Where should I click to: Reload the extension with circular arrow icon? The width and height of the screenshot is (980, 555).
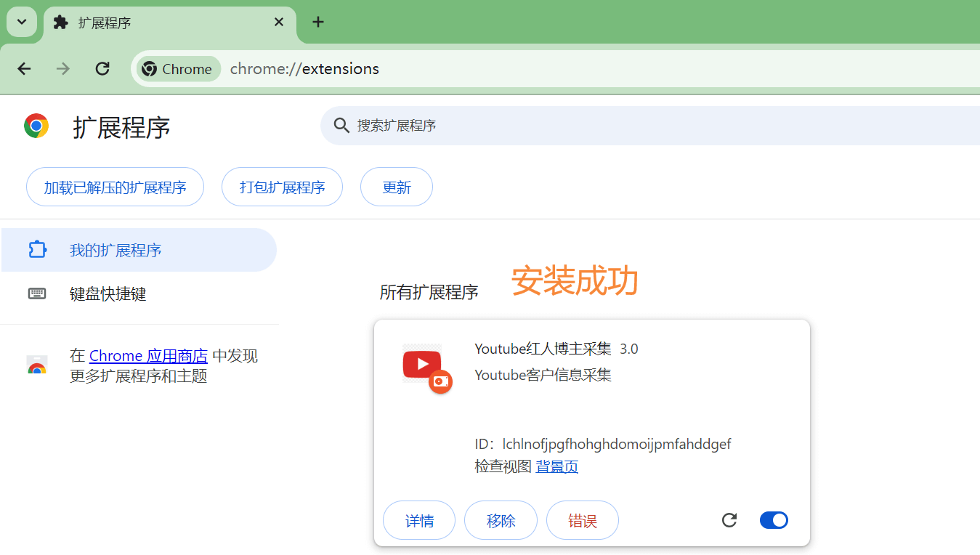tap(729, 520)
